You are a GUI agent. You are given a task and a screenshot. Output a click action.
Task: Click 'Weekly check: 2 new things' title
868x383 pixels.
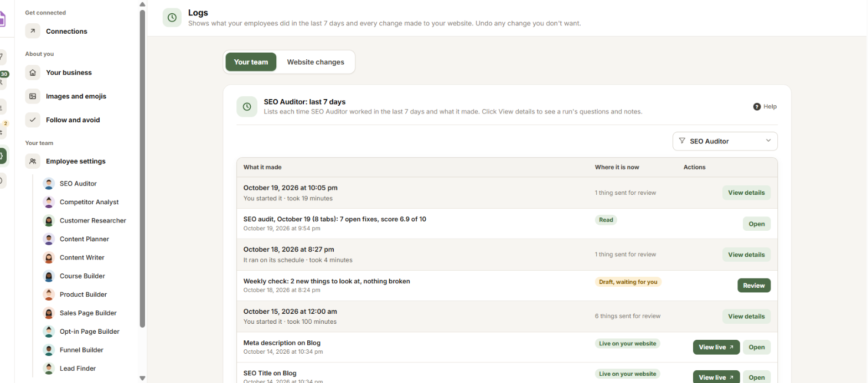point(327,281)
